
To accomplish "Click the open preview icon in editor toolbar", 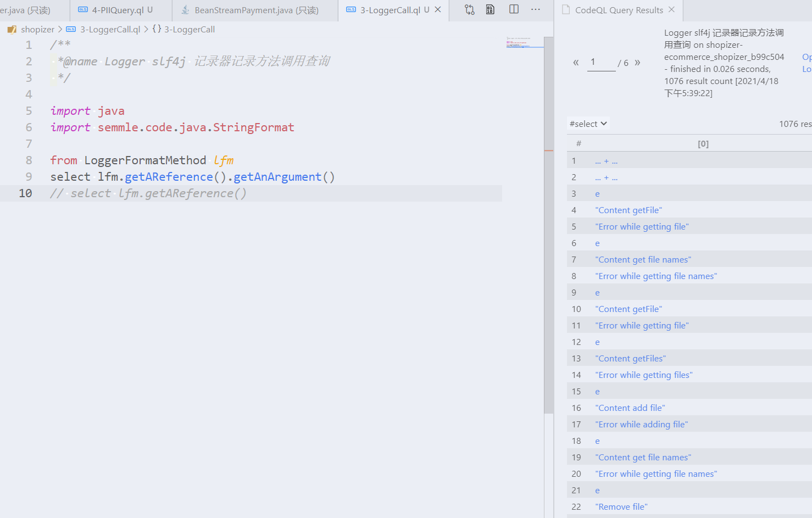I will pos(491,9).
